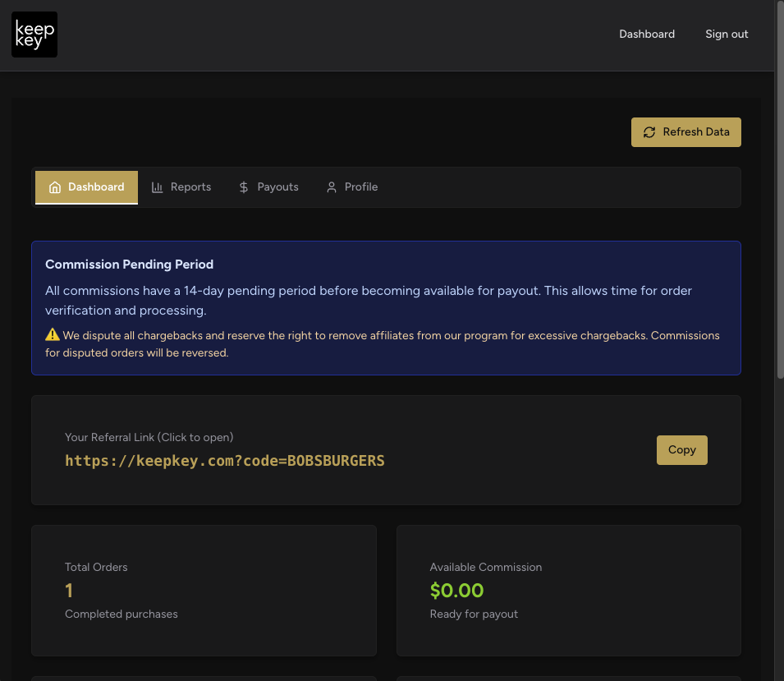
Task: Click the refresh arrows icon in Refresh Data
Action: pyautogui.click(x=649, y=132)
